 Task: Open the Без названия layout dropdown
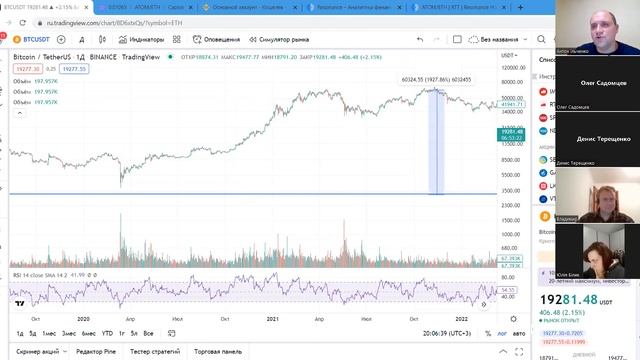tap(498, 40)
